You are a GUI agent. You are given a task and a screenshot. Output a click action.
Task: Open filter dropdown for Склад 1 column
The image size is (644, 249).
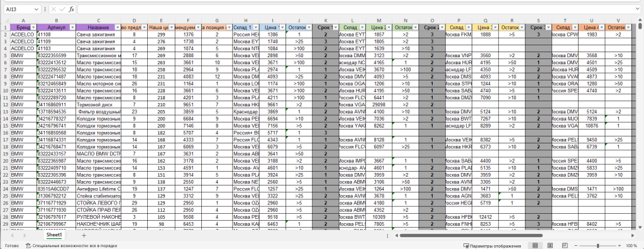pyautogui.click(x=255, y=27)
